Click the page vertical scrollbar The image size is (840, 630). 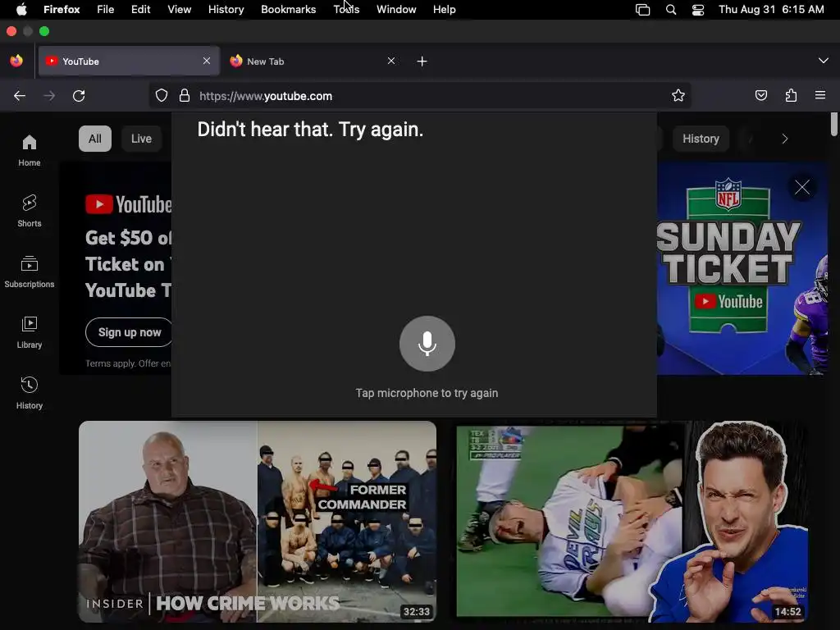point(833,125)
